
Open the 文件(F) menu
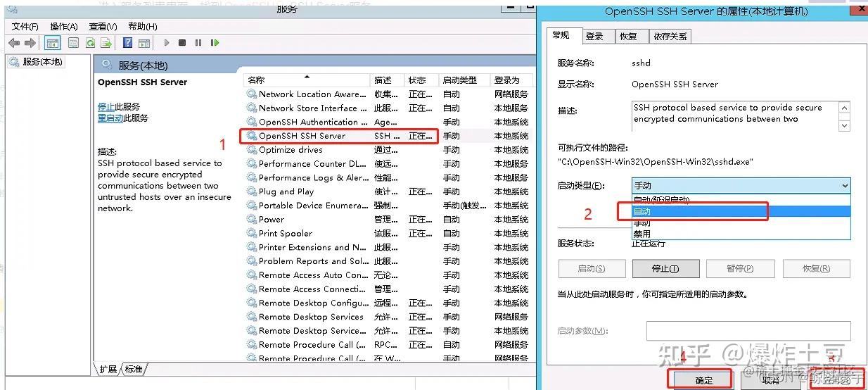pos(25,26)
